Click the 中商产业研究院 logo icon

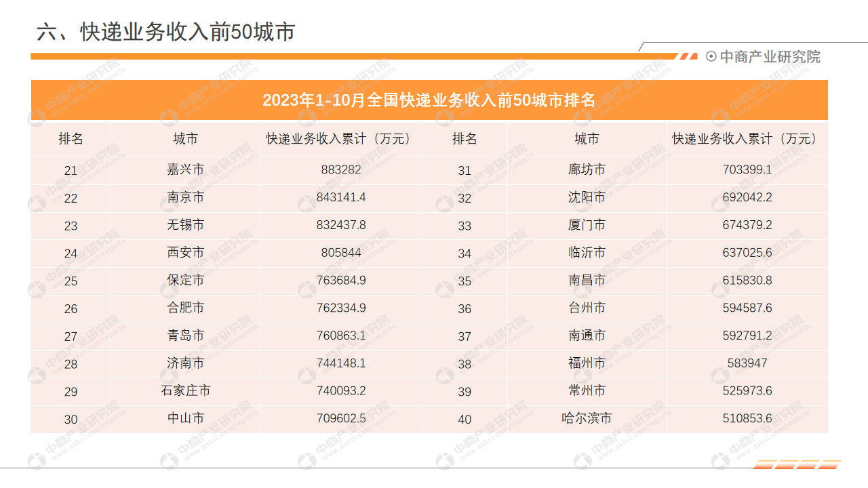(x=711, y=57)
